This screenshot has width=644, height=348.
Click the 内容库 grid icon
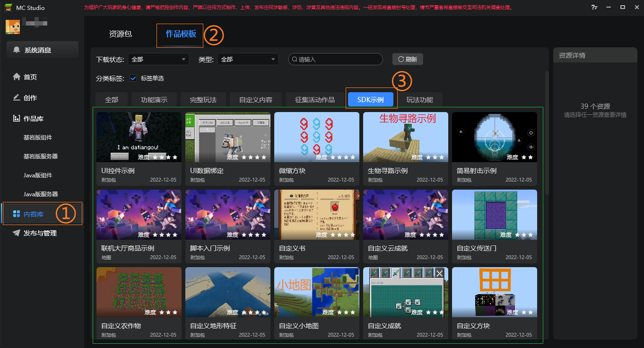click(x=17, y=214)
